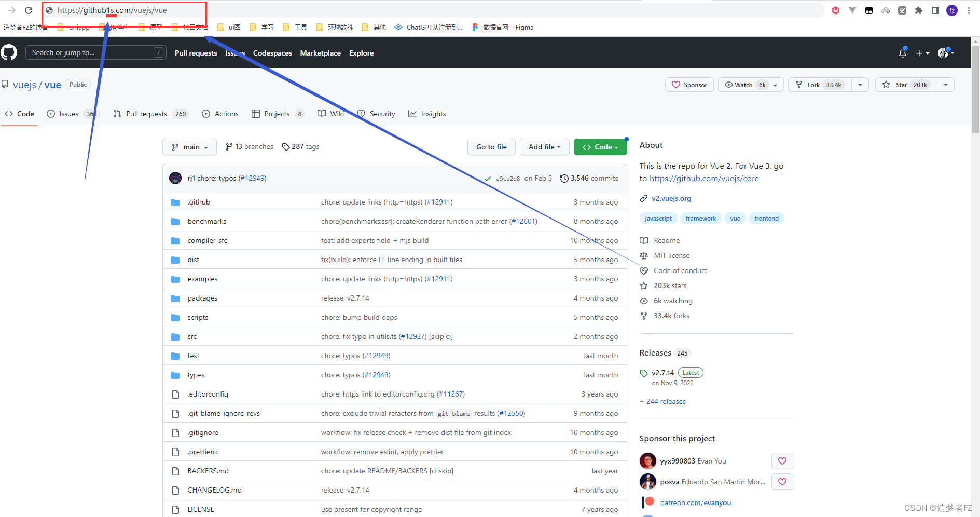Open the plus create-new menu
Screen dimensions: 980x517
922,53
